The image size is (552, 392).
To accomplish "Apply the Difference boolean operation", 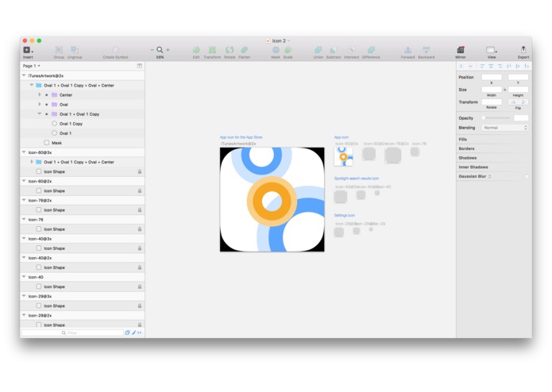I will click(x=371, y=50).
